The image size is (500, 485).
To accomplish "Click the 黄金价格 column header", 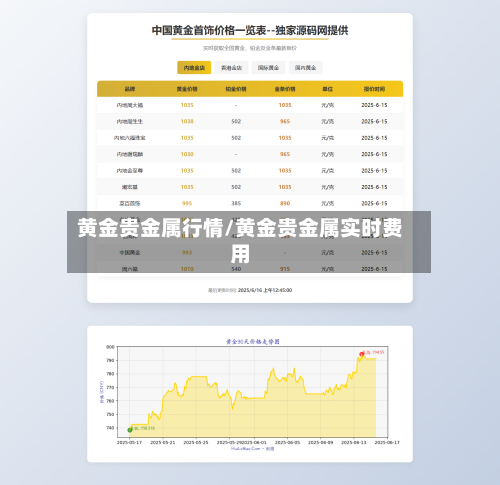I will click(x=187, y=89).
